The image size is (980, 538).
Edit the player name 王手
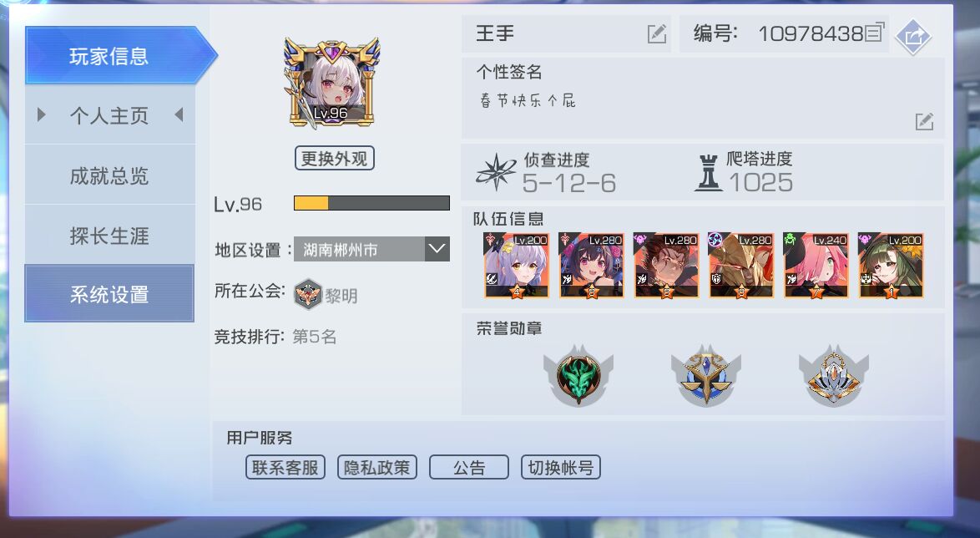click(x=656, y=33)
